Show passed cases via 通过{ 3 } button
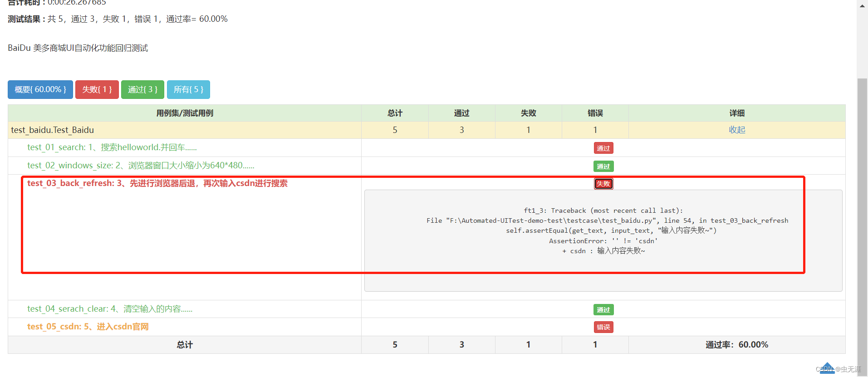This screenshot has width=868, height=377. click(x=143, y=89)
